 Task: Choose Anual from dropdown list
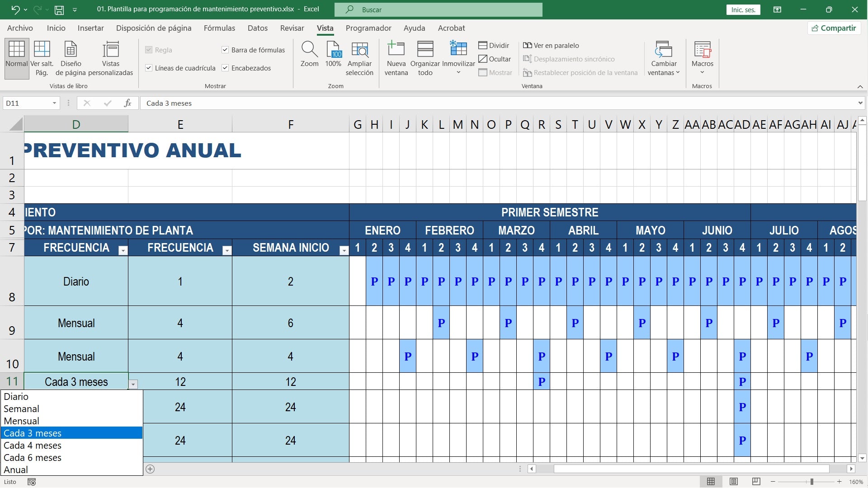click(x=71, y=470)
